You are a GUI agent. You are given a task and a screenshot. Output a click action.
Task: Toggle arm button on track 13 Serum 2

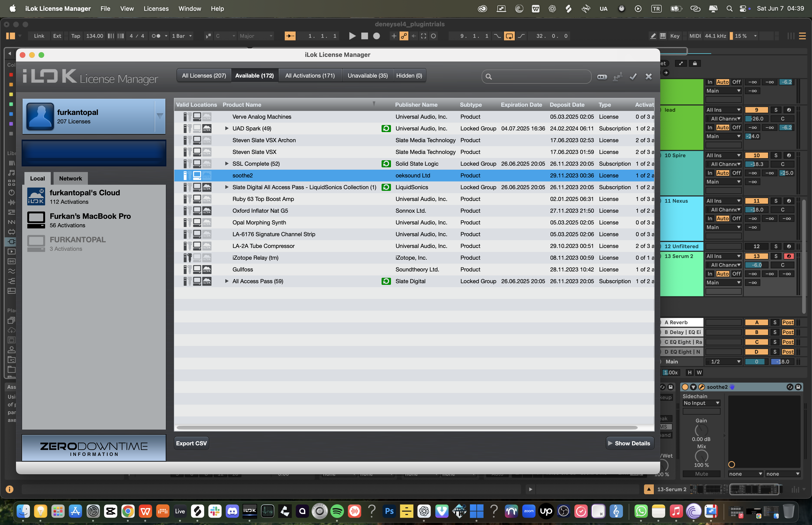789,256
